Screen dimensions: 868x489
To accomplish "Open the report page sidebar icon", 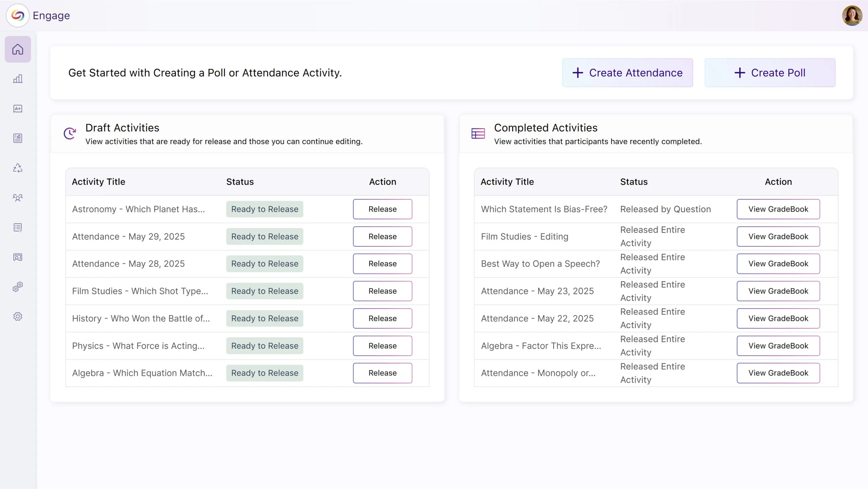I will 18,138.
